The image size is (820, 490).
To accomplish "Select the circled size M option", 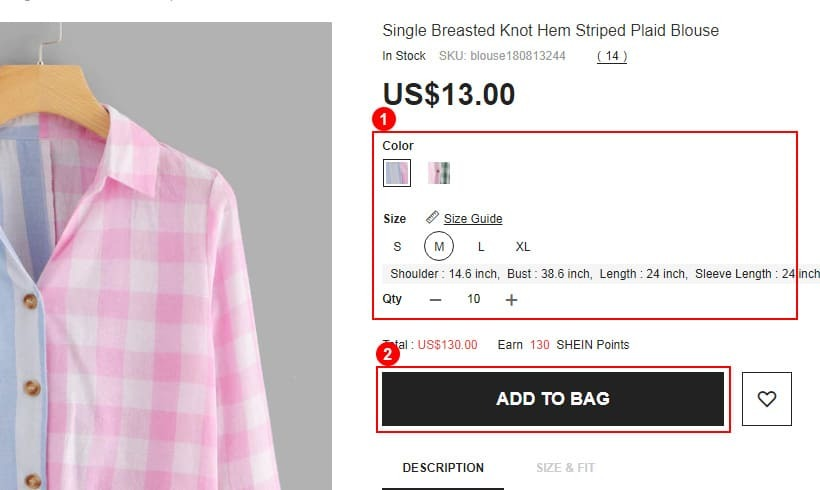I will coord(439,246).
